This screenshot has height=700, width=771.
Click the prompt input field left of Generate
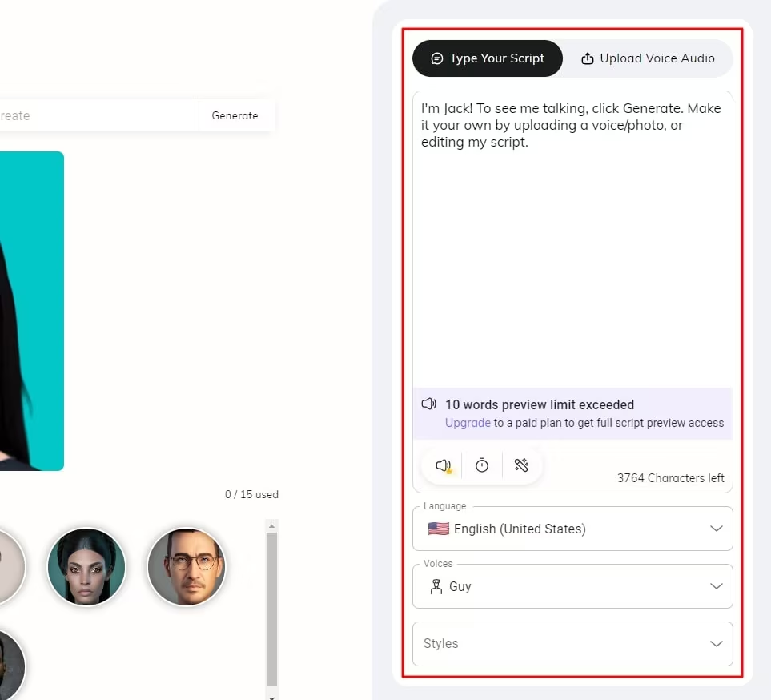point(98,115)
